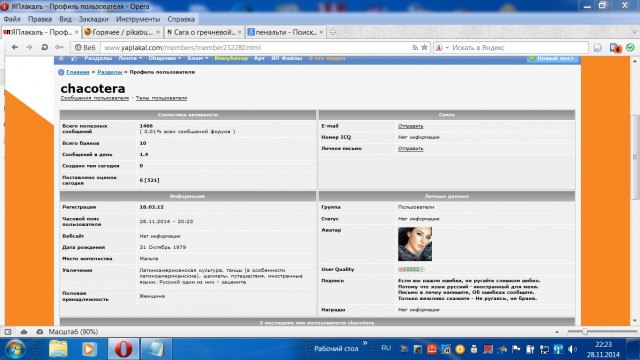Open Windows Explorer folder on taskbar
Image resolution: width=640 pixels, height=360 pixels.
point(58,349)
